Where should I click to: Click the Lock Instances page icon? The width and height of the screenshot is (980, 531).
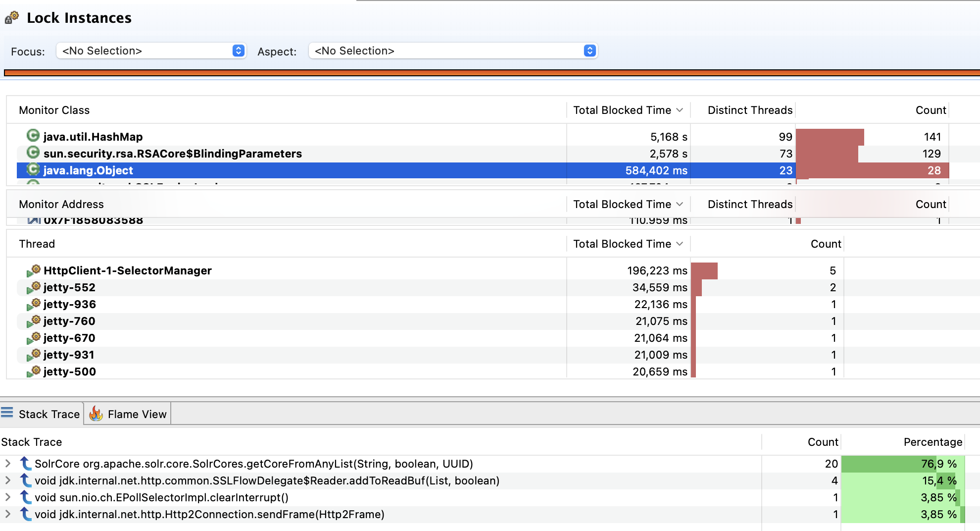pos(10,18)
